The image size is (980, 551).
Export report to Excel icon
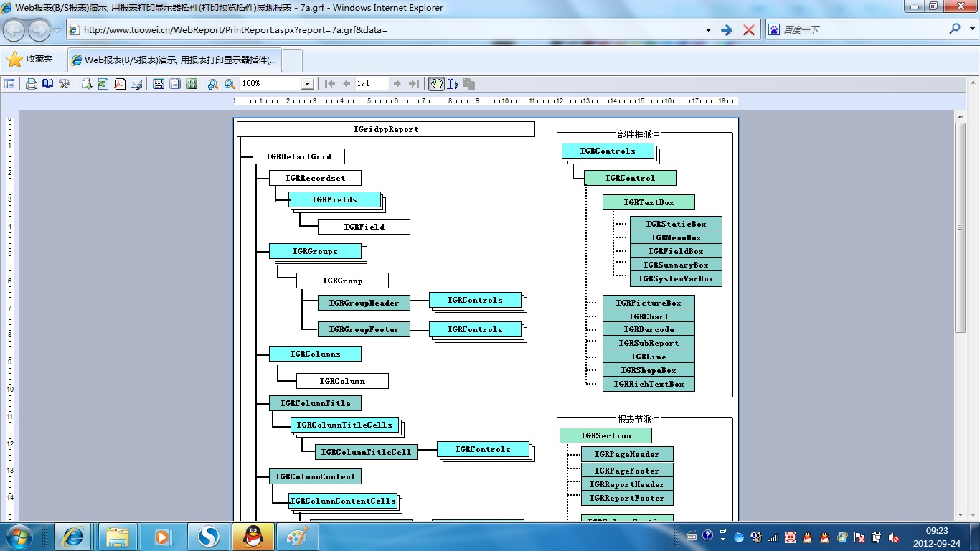coord(103,84)
